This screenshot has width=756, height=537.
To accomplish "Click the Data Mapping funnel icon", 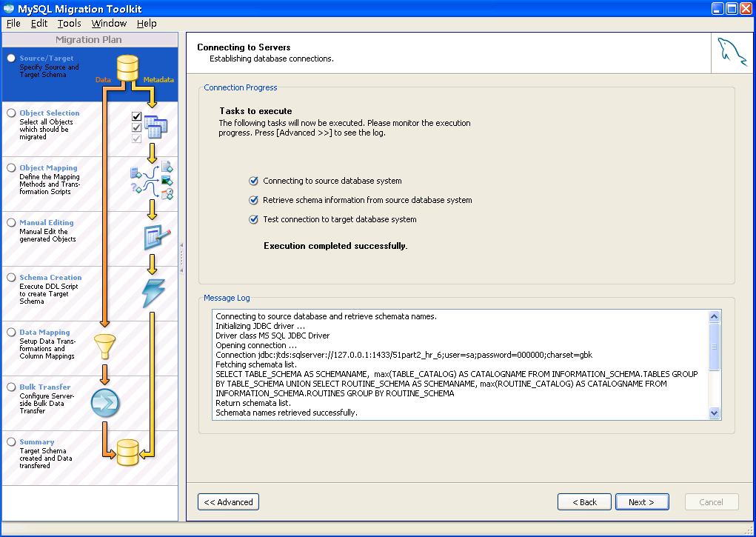I will (x=104, y=347).
